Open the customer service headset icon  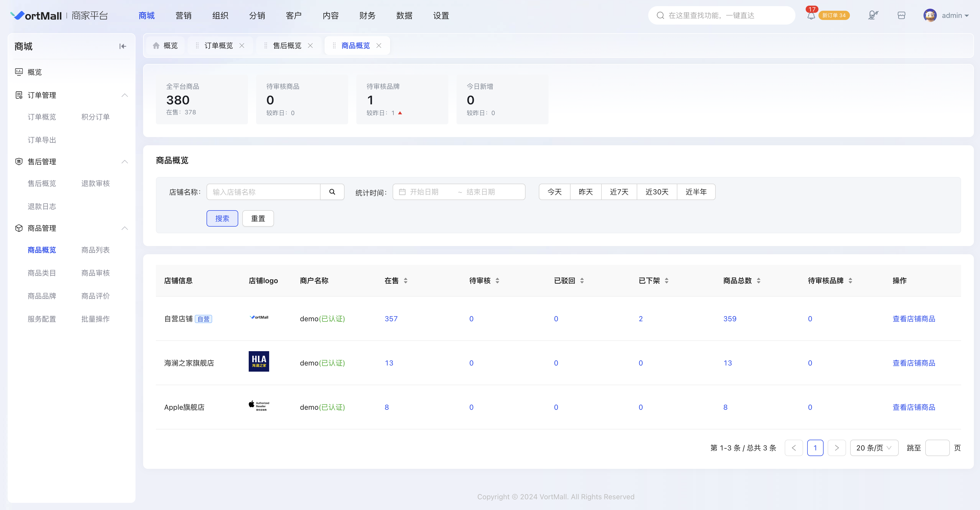(873, 15)
